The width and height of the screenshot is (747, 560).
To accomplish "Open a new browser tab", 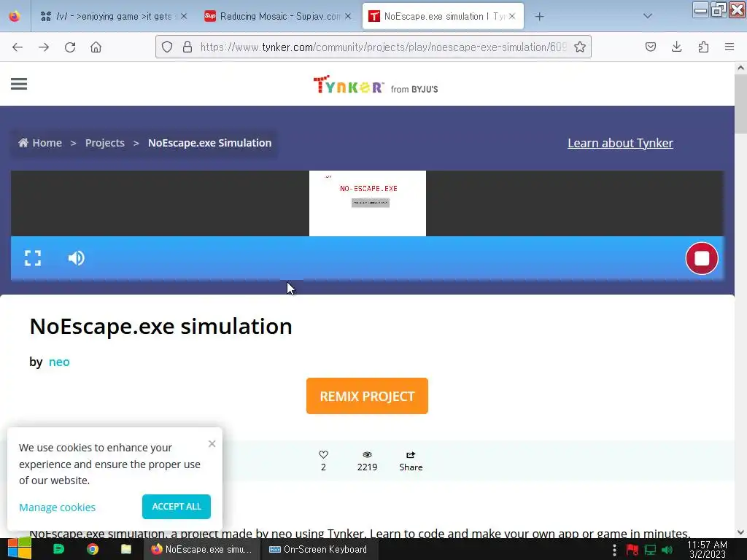I will [539, 17].
